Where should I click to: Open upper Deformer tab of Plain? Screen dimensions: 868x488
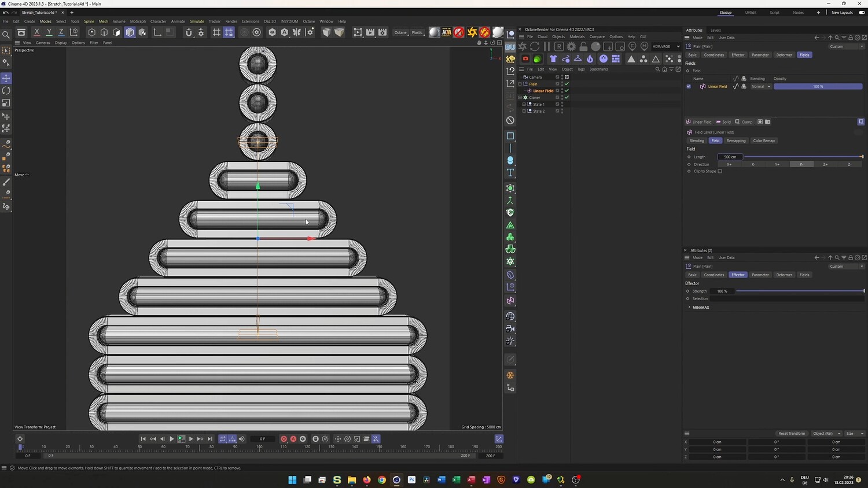click(x=784, y=55)
